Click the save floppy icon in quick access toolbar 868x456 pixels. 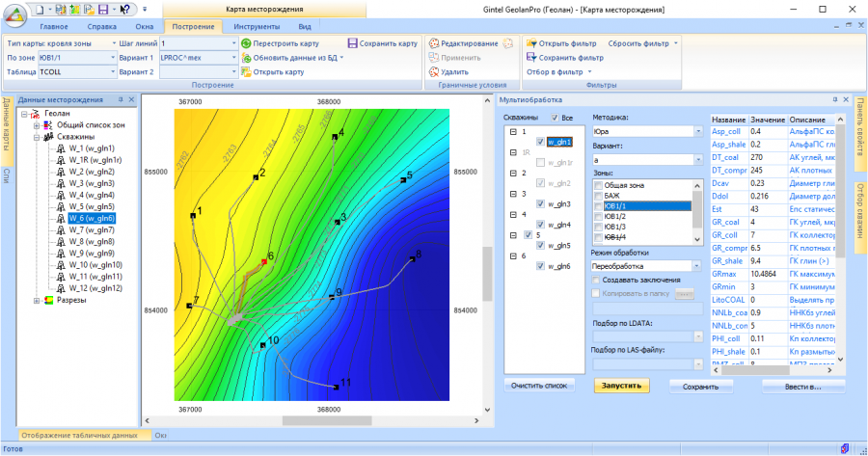[x=103, y=10]
